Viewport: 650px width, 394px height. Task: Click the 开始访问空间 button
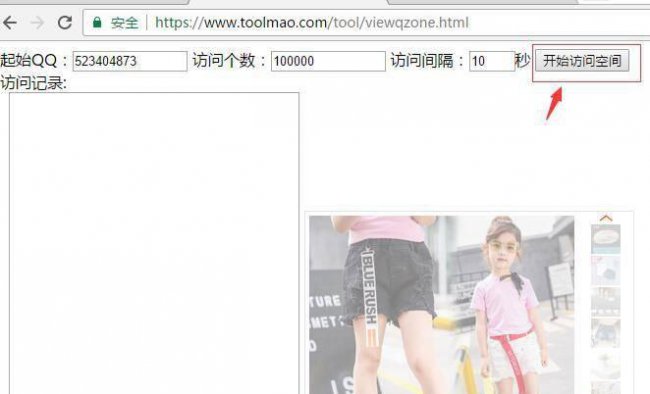point(582,61)
